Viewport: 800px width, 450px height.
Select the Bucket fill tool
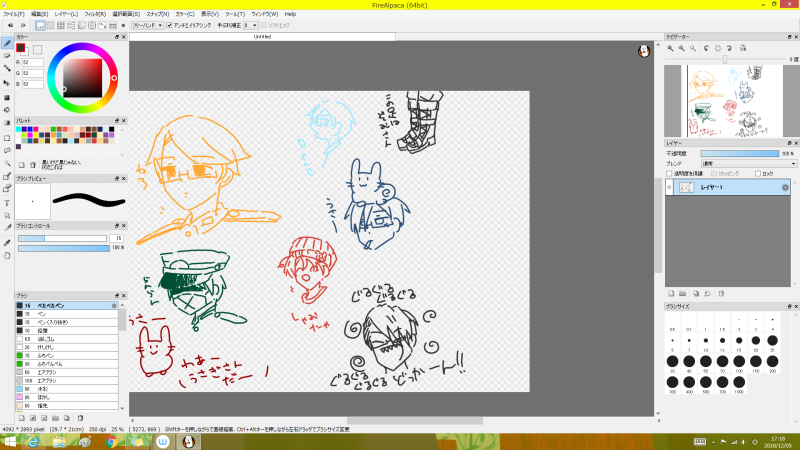(7, 110)
